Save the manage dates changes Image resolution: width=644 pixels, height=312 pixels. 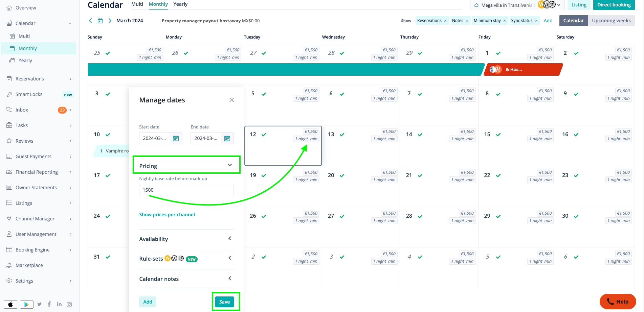(x=224, y=302)
